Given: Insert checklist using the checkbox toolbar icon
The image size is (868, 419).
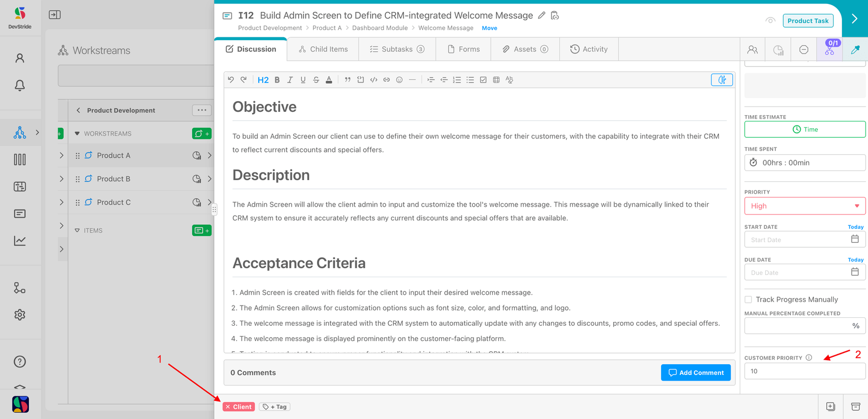Looking at the screenshot, I should pos(483,80).
